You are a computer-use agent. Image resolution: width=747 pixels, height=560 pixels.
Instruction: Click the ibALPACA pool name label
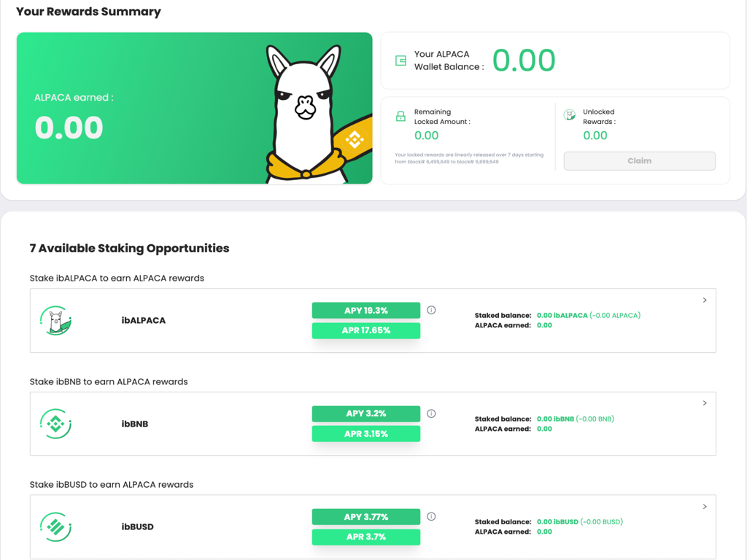(x=144, y=321)
